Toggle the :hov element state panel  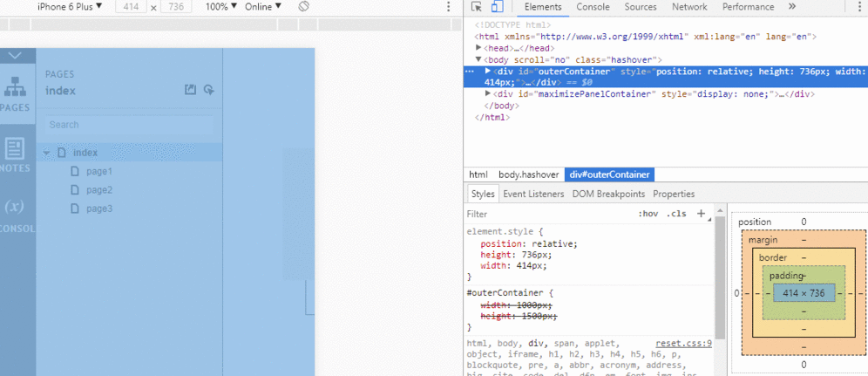tap(648, 214)
